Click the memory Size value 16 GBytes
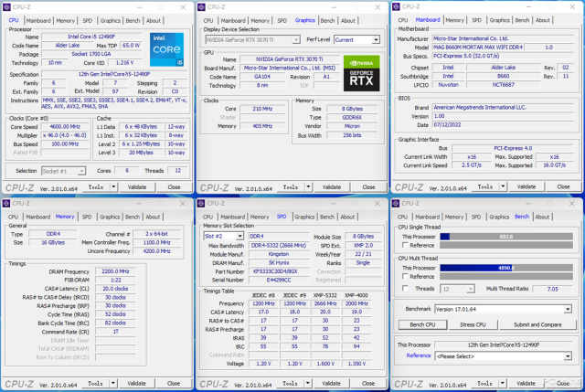Viewport: 585px width, 392px height. 53,242
